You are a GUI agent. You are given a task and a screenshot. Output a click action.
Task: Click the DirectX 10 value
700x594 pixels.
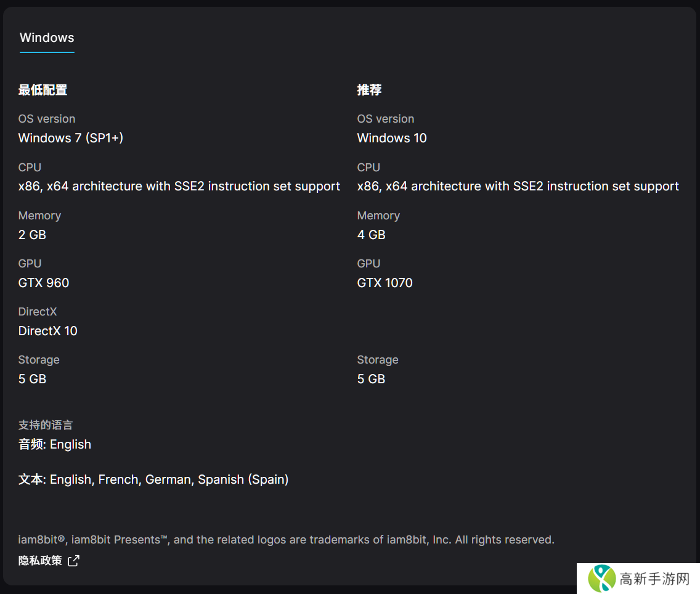point(48,331)
